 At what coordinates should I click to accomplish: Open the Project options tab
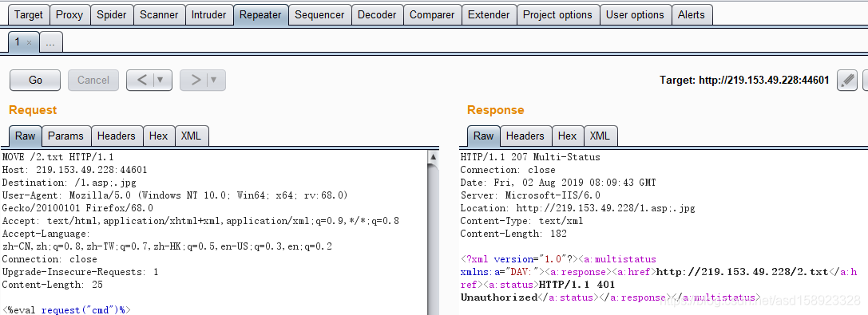[557, 15]
